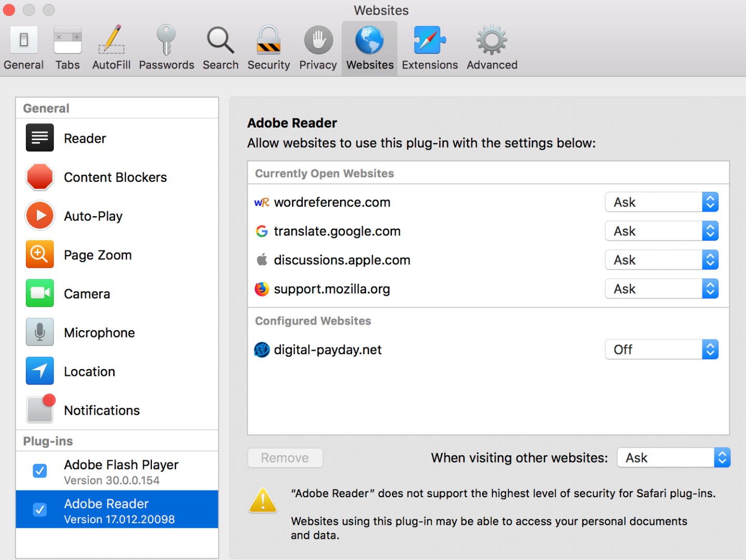Select Notifications in the sidebar

tap(117, 410)
